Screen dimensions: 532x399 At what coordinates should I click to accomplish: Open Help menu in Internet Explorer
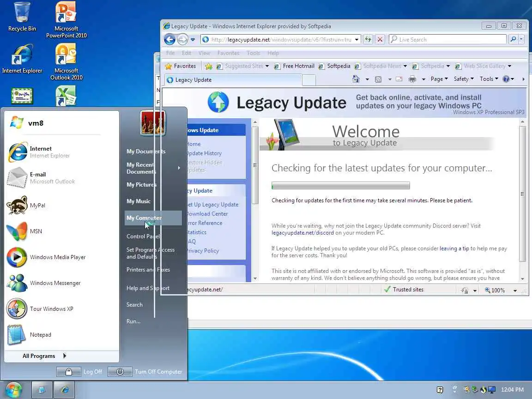273,53
